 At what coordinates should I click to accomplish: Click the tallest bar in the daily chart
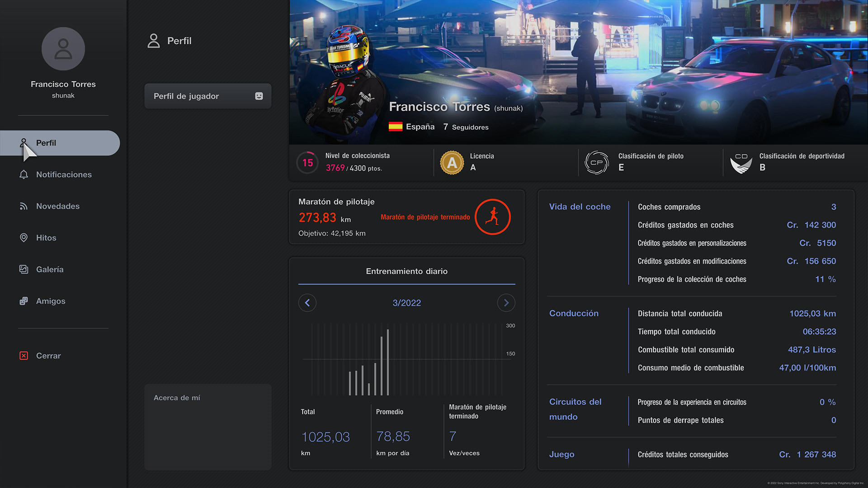pos(388,362)
